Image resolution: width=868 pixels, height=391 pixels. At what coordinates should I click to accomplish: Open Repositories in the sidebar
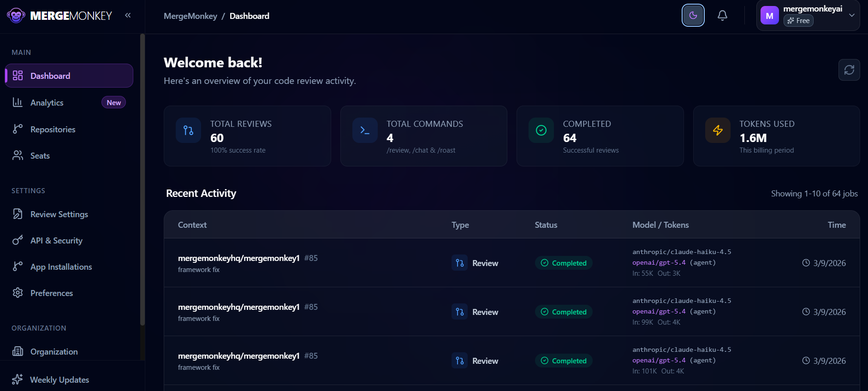coord(69,129)
